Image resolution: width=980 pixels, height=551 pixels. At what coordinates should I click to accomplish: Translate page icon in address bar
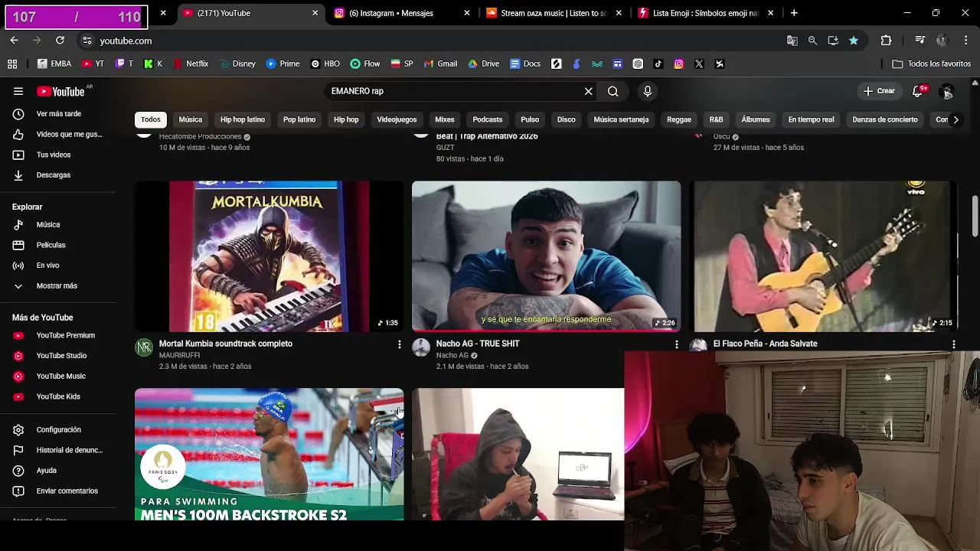[792, 41]
